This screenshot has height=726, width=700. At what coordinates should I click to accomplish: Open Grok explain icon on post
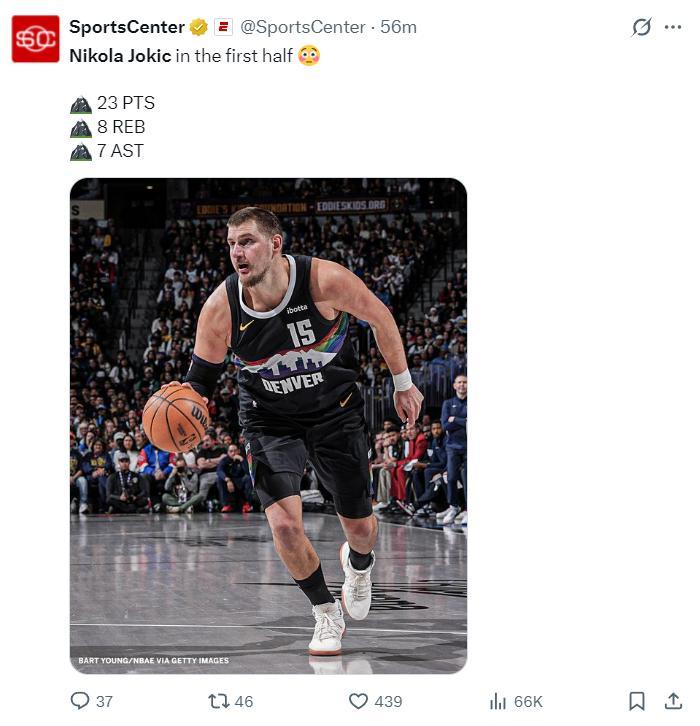pyautogui.click(x=641, y=28)
